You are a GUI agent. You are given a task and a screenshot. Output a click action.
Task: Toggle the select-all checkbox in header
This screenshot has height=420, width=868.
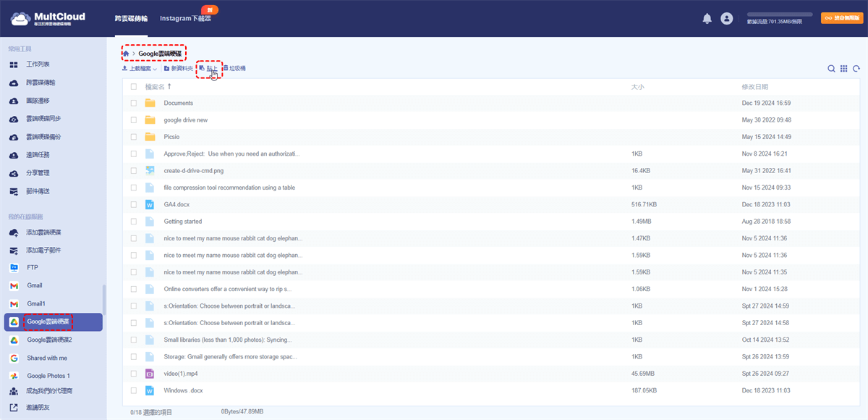click(x=134, y=86)
